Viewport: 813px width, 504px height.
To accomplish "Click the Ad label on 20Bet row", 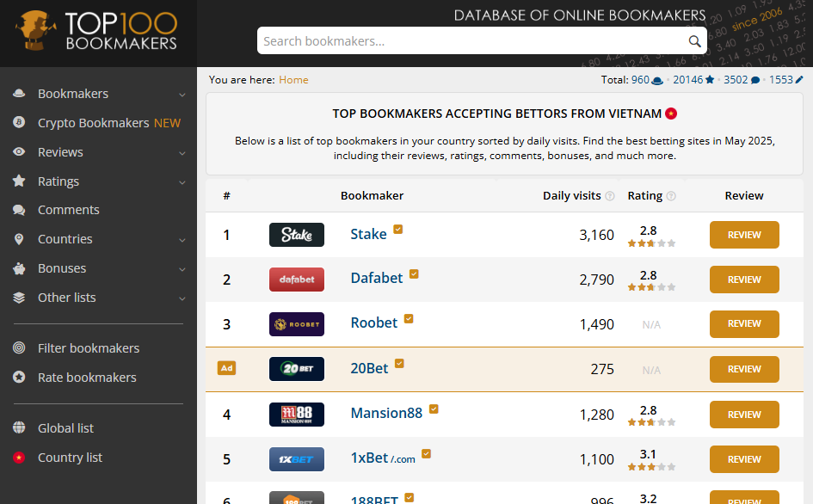I will click(x=226, y=368).
